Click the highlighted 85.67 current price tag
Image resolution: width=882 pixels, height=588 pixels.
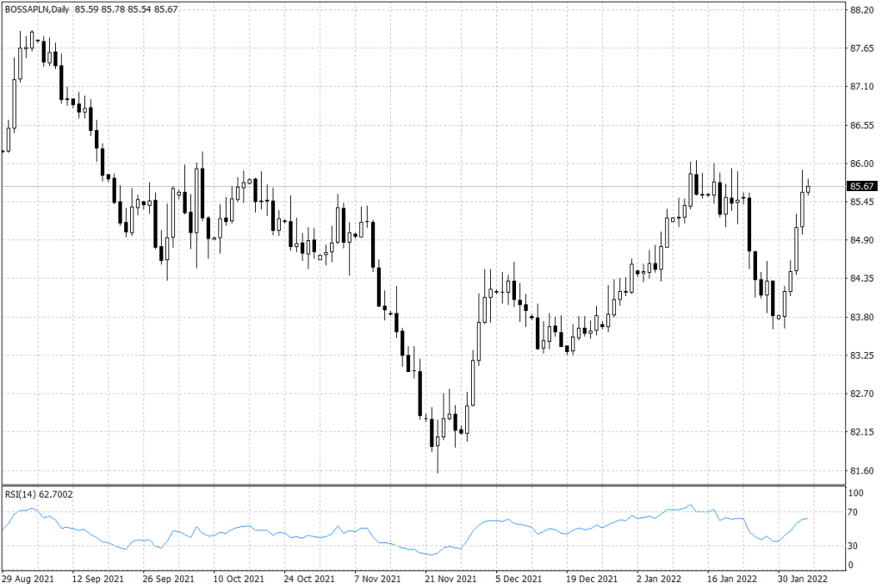[x=861, y=186]
